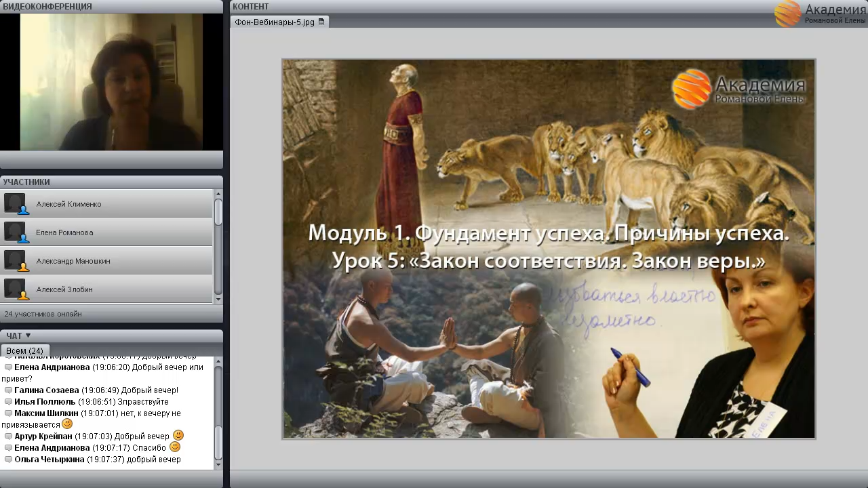This screenshot has width=868, height=488.
Task: Click the participants list scroll up arrow
Action: coord(218,193)
